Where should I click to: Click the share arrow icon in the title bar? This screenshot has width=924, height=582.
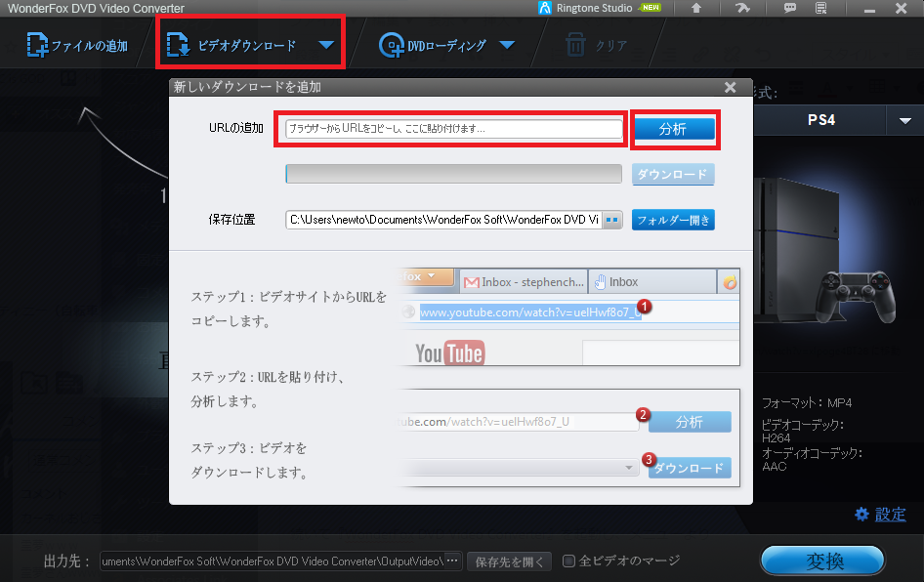(x=743, y=8)
